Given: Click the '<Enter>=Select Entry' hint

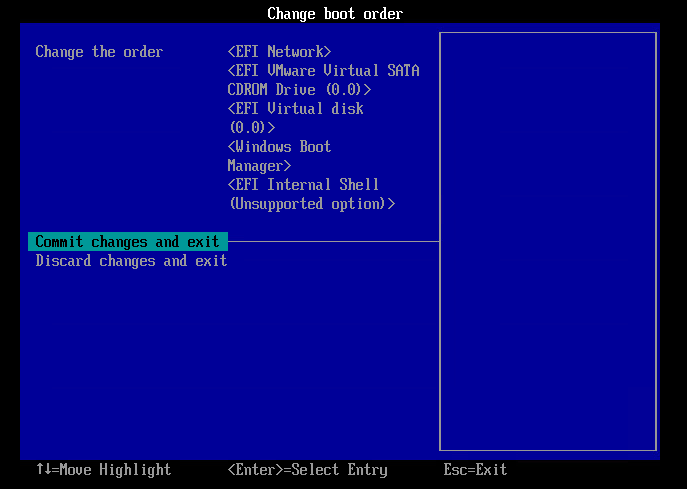Looking at the screenshot, I should pos(307,470).
